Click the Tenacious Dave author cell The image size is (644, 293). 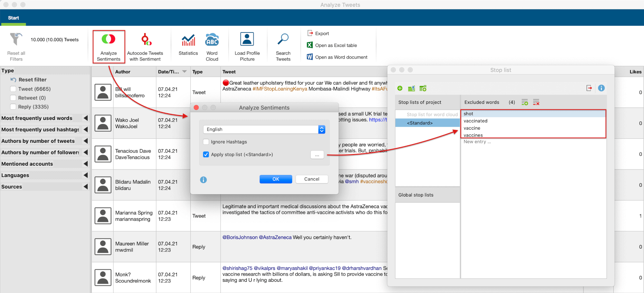[135, 154]
